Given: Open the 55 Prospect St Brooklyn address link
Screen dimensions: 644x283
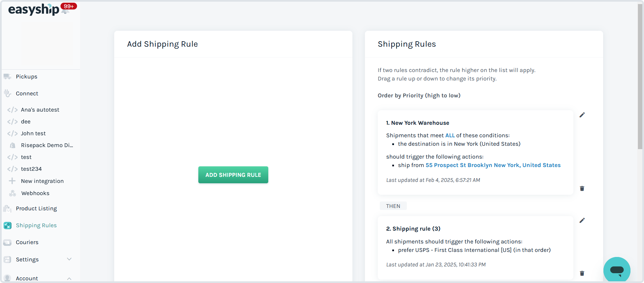Looking at the screenshot, I should tap(493, 165).
